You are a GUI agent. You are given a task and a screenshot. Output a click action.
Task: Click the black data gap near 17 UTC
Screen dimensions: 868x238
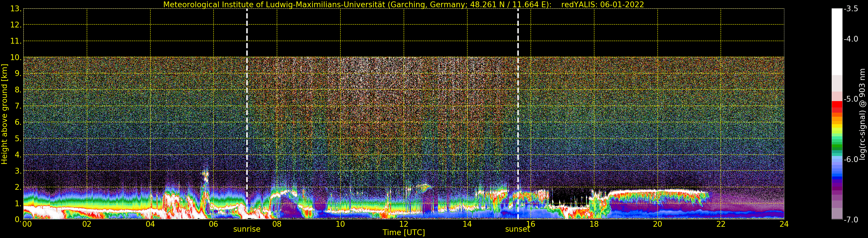pos(570,196)
